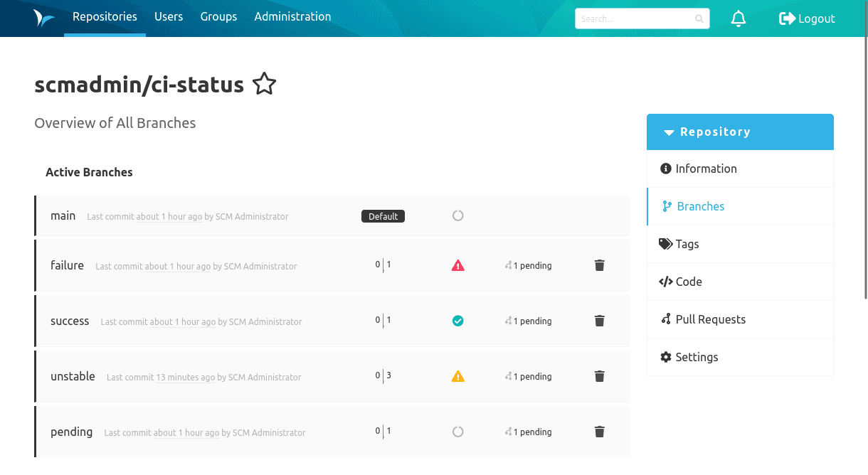
Task: Open the Administration menu item
Action: (292, 16)
